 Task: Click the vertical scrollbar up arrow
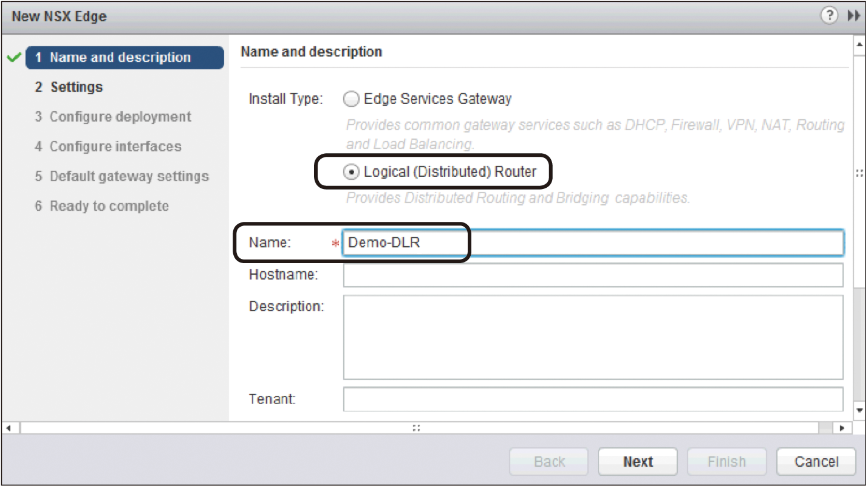(x=859, y=44)
